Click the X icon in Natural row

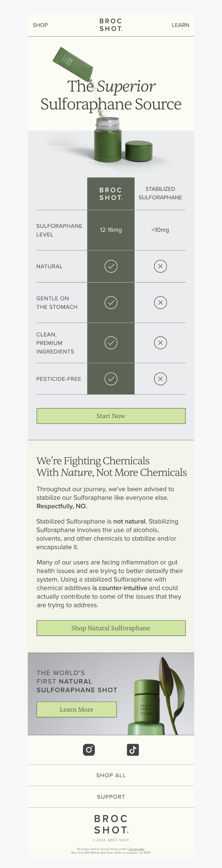(160, 266)
